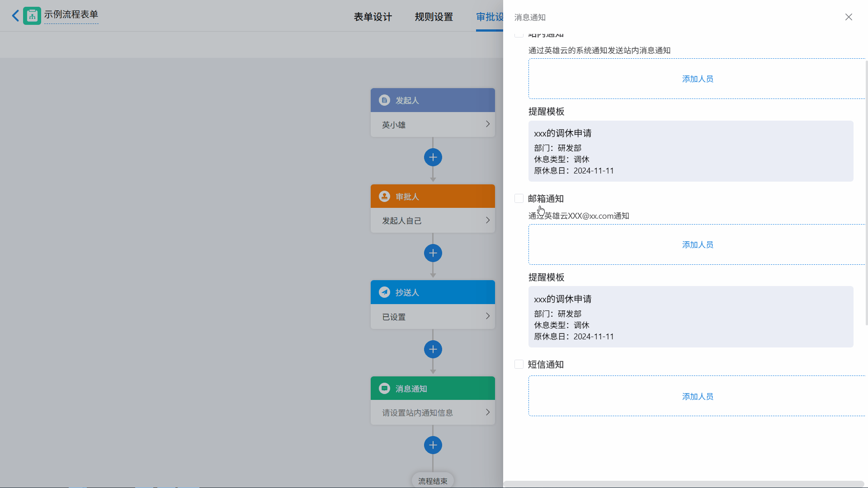
Task: Add node below 消息通知 node
Action: pos(433,445)
